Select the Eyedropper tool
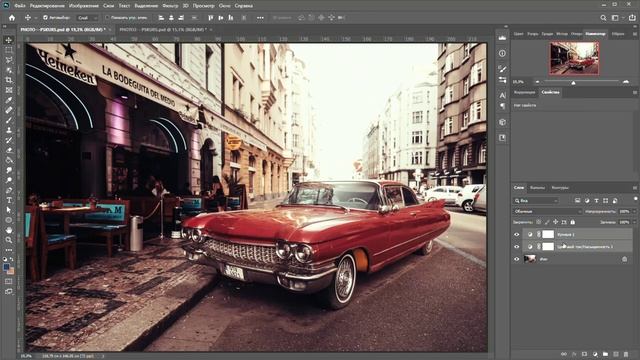The height and width of the screenshot is (360, 640). [9, 100]
